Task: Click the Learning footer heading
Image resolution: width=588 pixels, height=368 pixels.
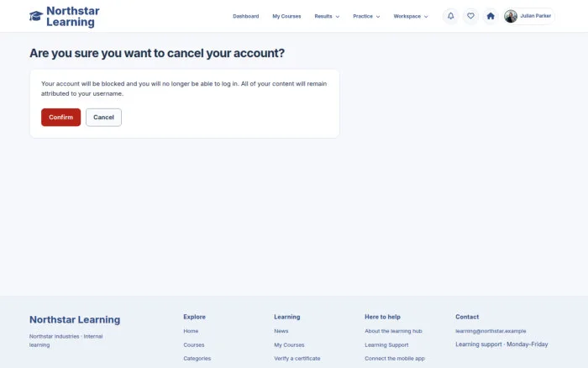Action: pos(287,317)
